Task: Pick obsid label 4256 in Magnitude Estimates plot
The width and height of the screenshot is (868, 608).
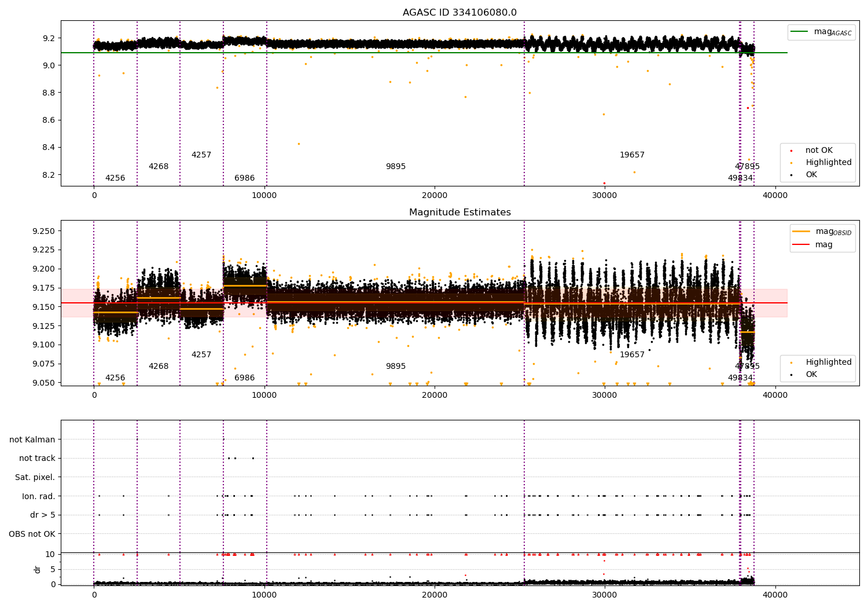Action: tap(115, 378)
